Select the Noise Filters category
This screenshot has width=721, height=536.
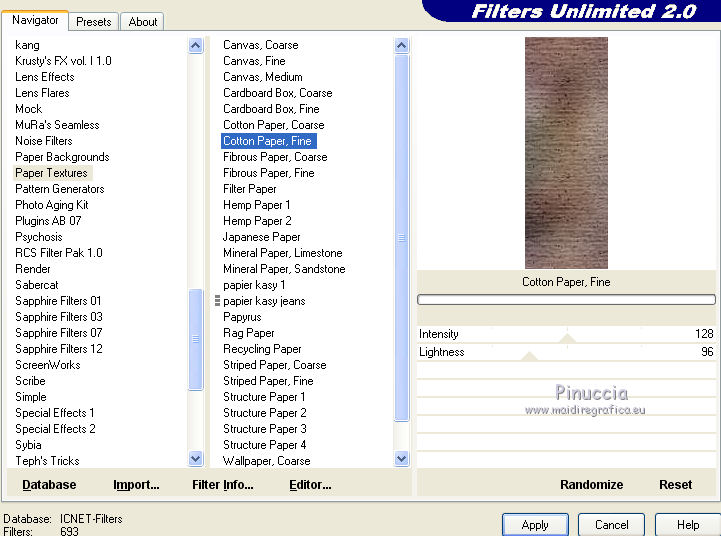point(44,141)
